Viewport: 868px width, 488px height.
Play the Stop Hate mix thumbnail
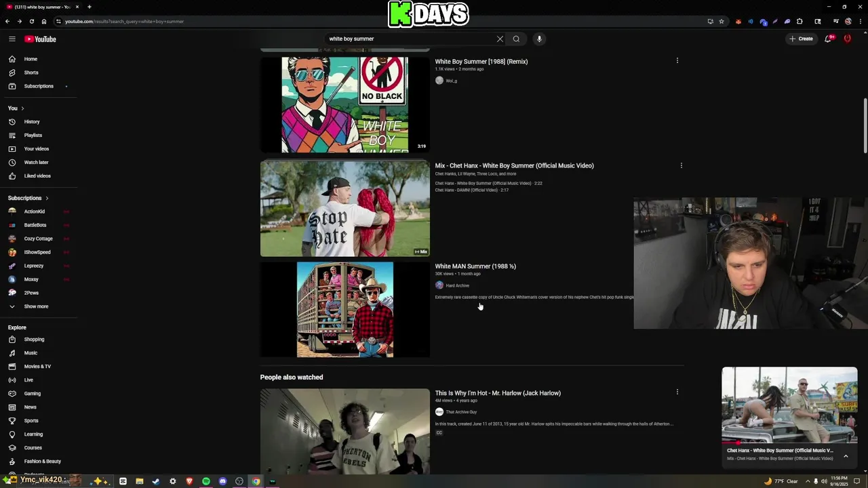tap(344, 209)
